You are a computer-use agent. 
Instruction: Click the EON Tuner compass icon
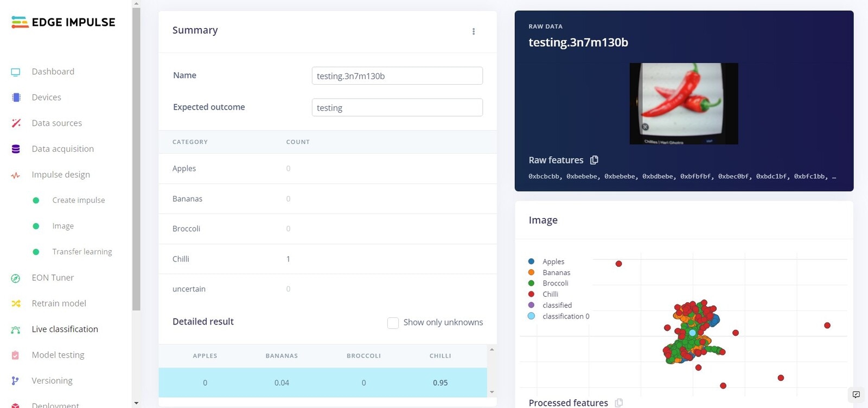(16, 278)
